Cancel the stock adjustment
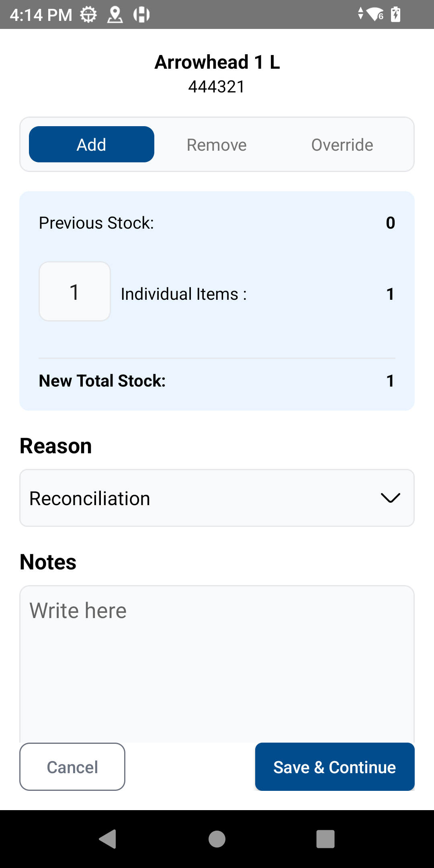Viewport: 434px width, 868px height. click(x=72, y=767)
